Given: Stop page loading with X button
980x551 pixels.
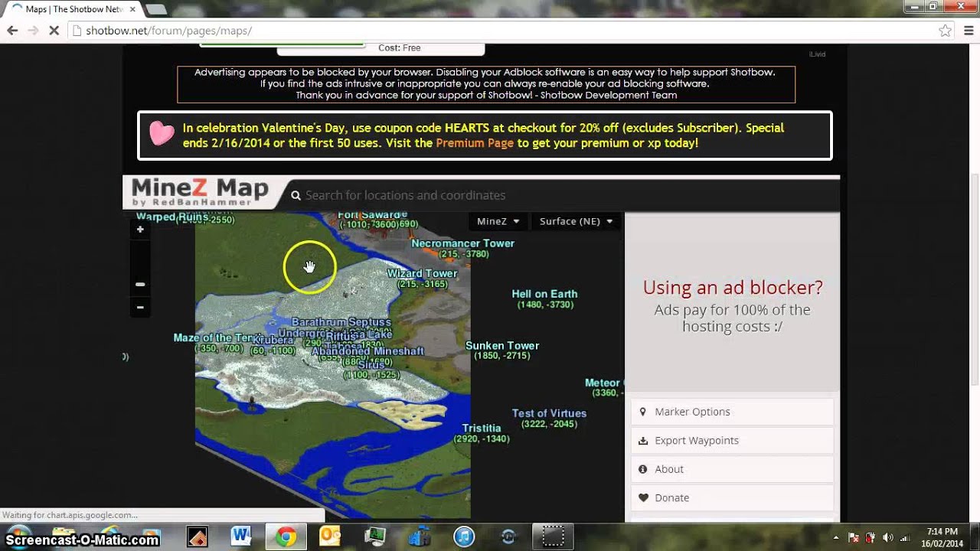Looking at the screenshot, I should click(54, 31).
